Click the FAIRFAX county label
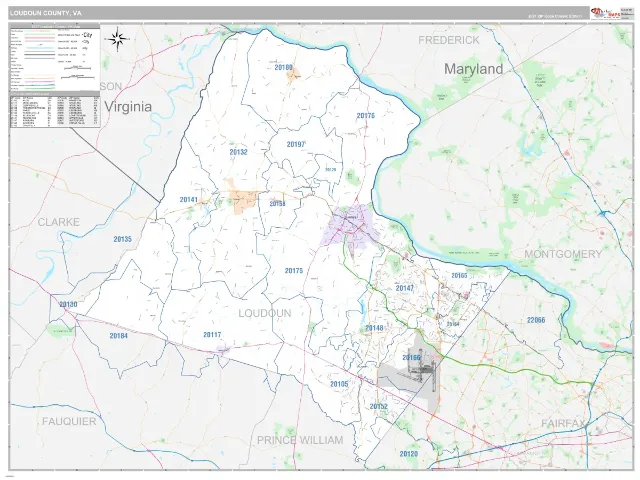This screenshot has height=480, width=640. tap(564, 423)
